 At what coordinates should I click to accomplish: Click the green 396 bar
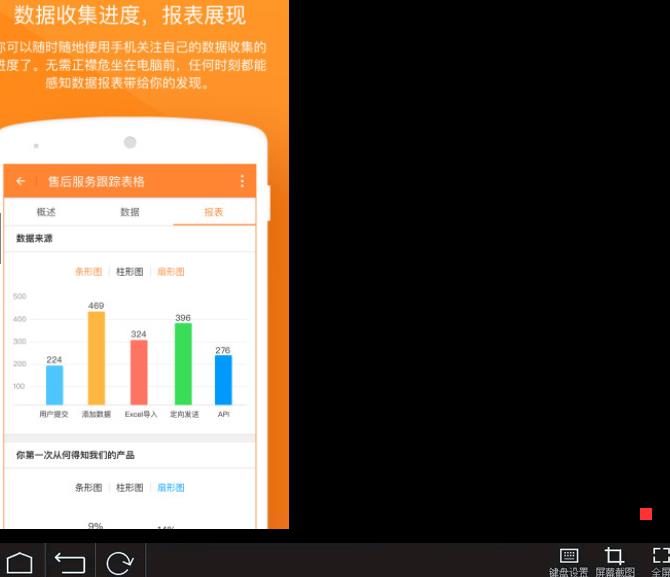point(183,364)
